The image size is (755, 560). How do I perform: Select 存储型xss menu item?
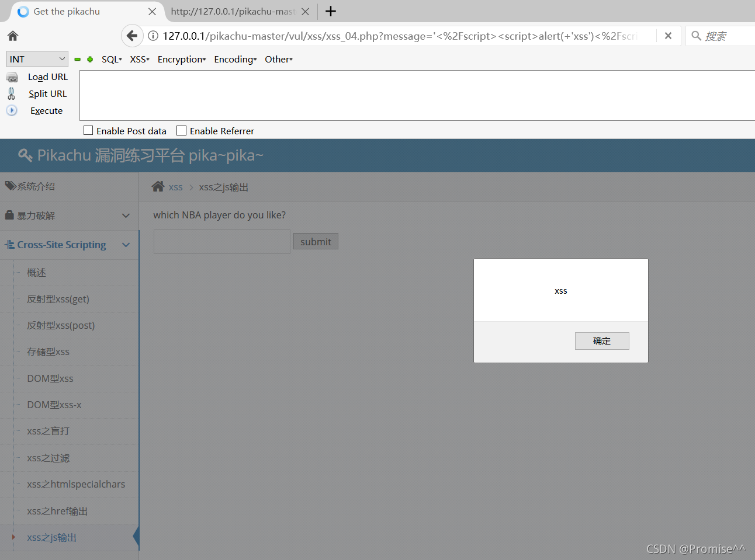point(48,352)
